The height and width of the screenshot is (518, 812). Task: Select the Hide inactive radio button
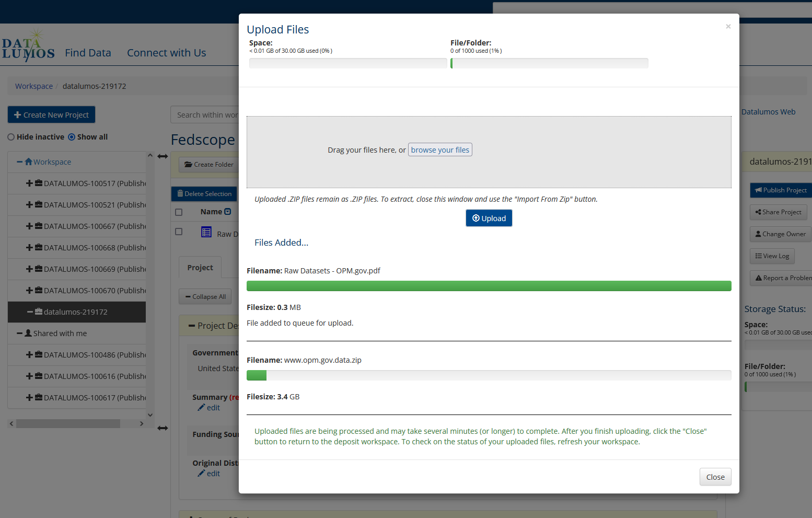11,137
